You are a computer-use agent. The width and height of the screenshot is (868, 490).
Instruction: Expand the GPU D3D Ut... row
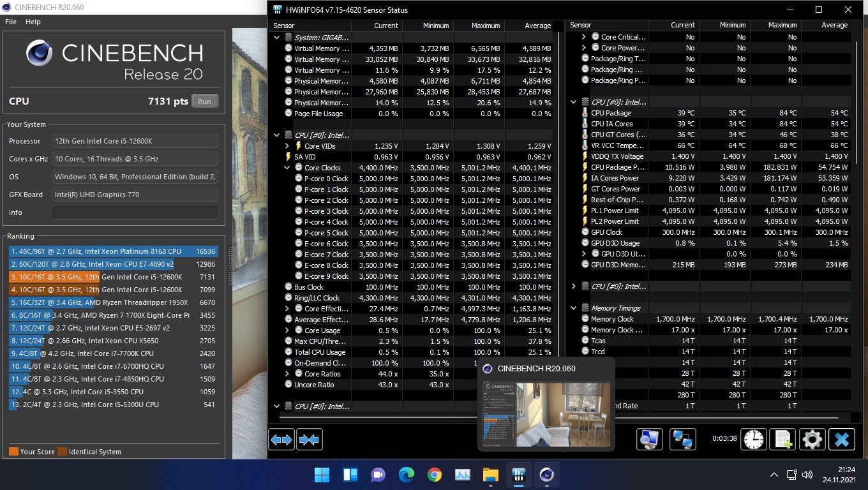coord(584,254)
